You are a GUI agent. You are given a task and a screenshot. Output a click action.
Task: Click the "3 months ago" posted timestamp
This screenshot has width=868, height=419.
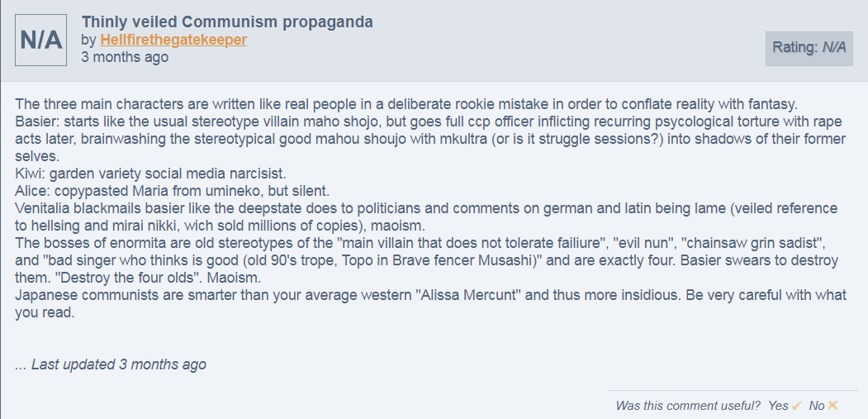(125, 57)
